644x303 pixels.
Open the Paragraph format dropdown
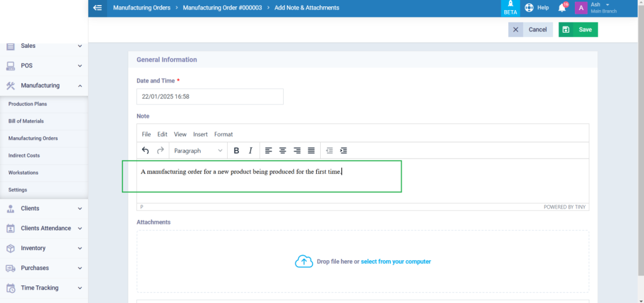click(198, 151)
